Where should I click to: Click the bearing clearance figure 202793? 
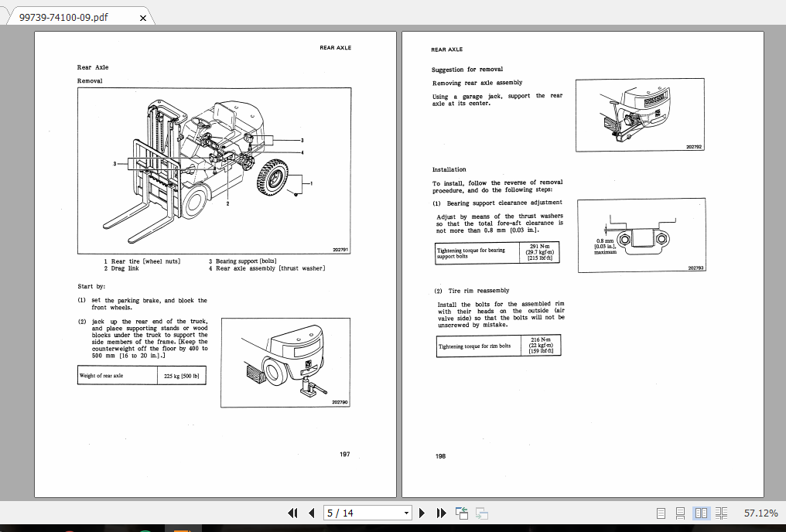pos(641,235)
